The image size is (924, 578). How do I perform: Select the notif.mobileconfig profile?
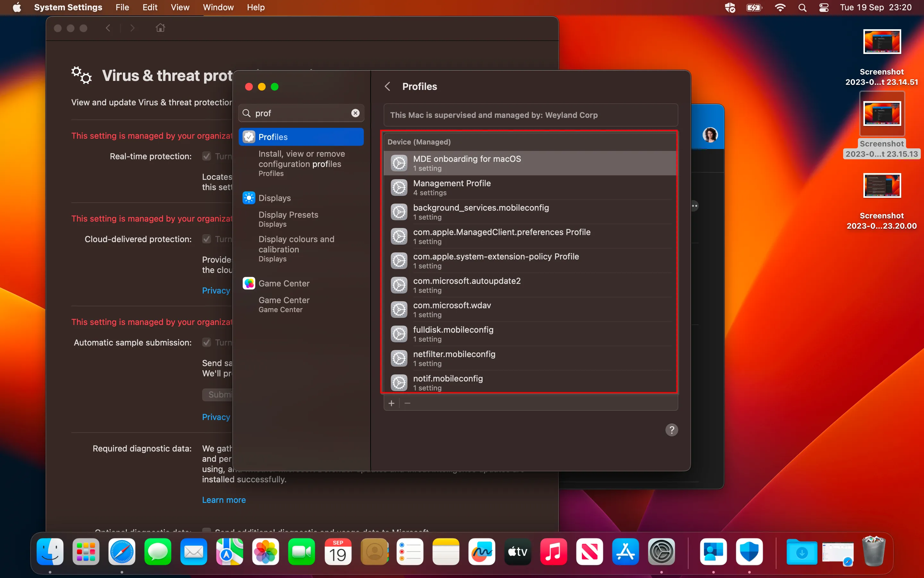tap(530, 381)
